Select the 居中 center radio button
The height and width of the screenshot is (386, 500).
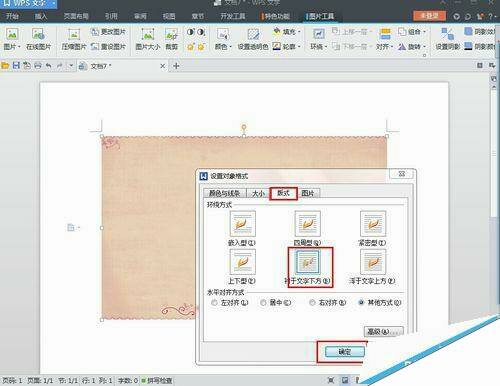click(263, 303)
